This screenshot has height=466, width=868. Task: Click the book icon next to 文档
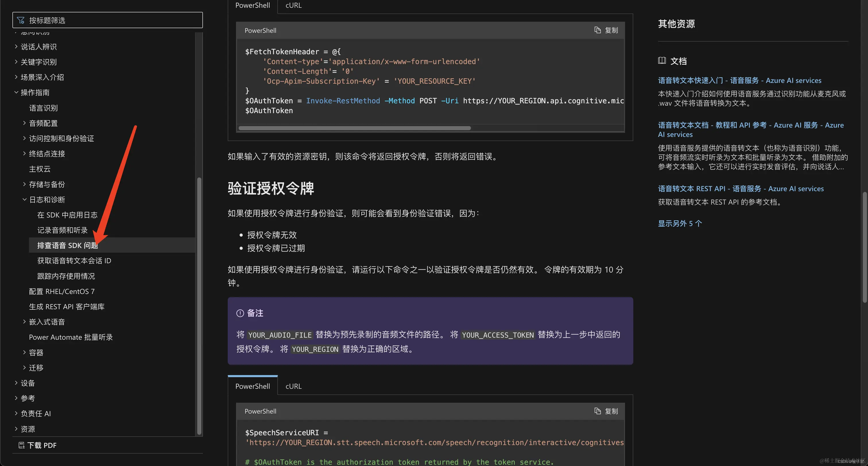coord(662,61)
